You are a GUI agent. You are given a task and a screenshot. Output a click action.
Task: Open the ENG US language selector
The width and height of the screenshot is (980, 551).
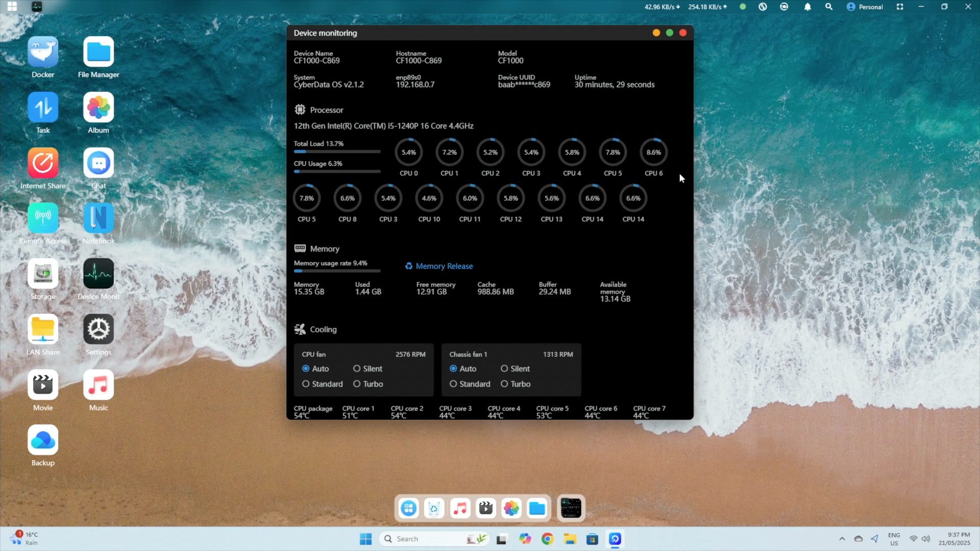coord(894,539)
